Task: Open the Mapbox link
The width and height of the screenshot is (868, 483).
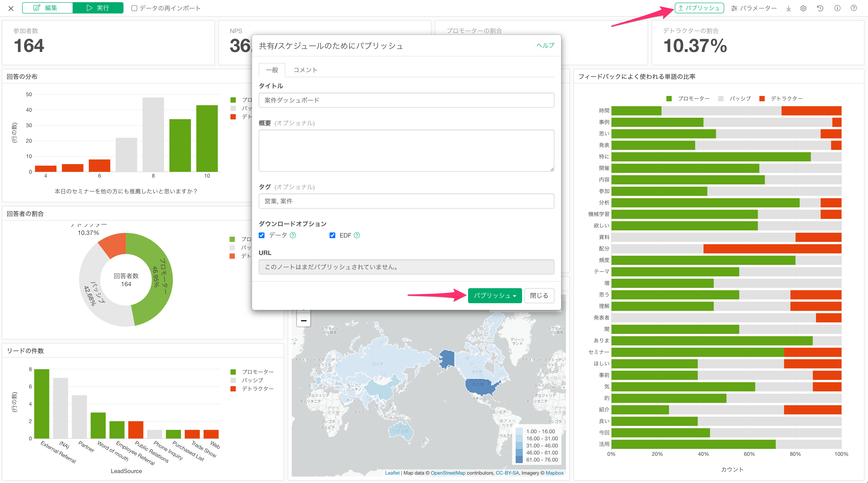Action: 555,473
